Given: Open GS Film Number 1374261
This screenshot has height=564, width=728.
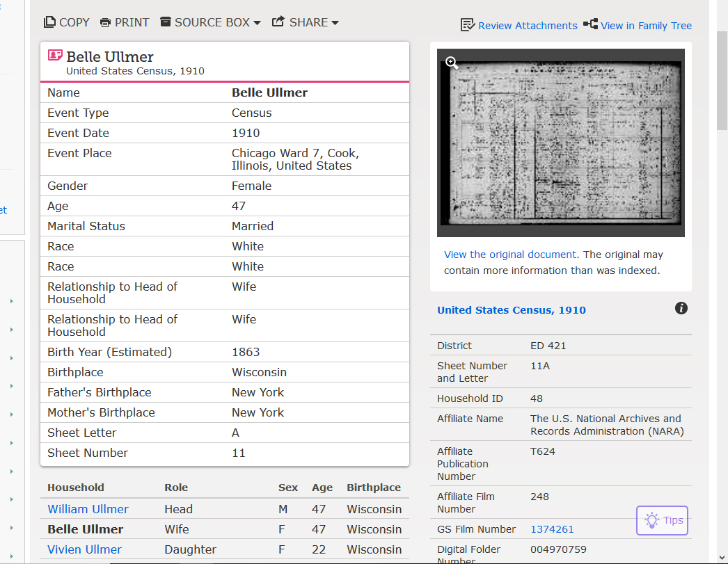Looking at the screenshot, I should pos(552,529).
